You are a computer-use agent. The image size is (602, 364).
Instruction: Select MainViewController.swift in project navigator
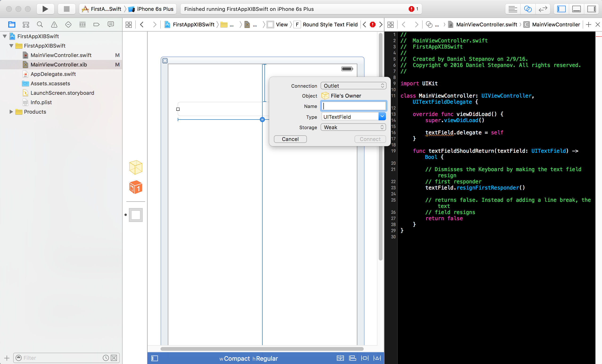(61, 55)
